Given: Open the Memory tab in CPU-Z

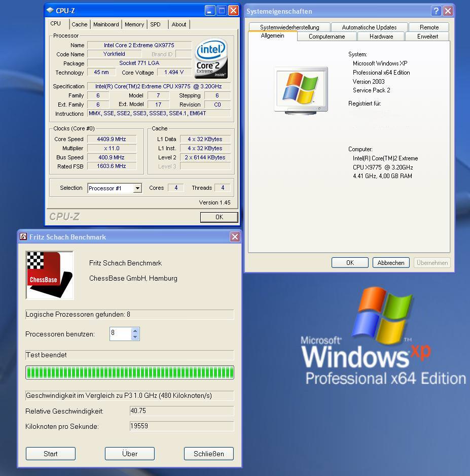Looking at the screenshot, I should (x=134, y=24).
